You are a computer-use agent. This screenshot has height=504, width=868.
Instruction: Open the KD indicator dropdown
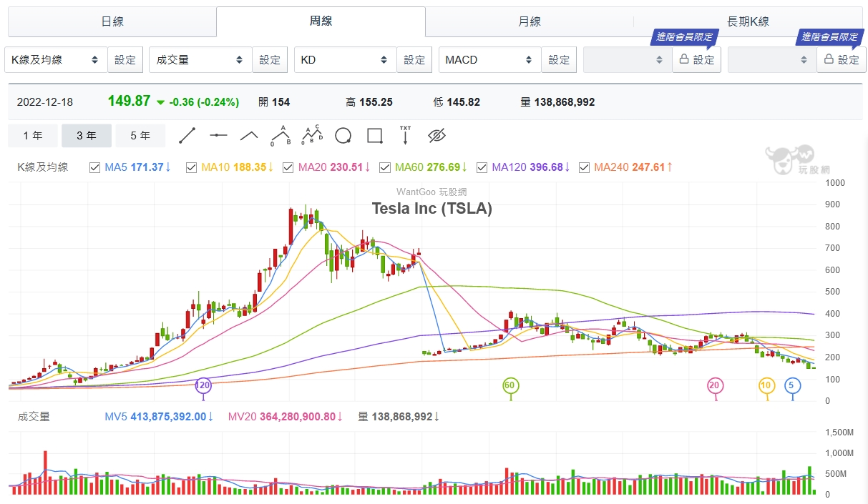point(345,60)
